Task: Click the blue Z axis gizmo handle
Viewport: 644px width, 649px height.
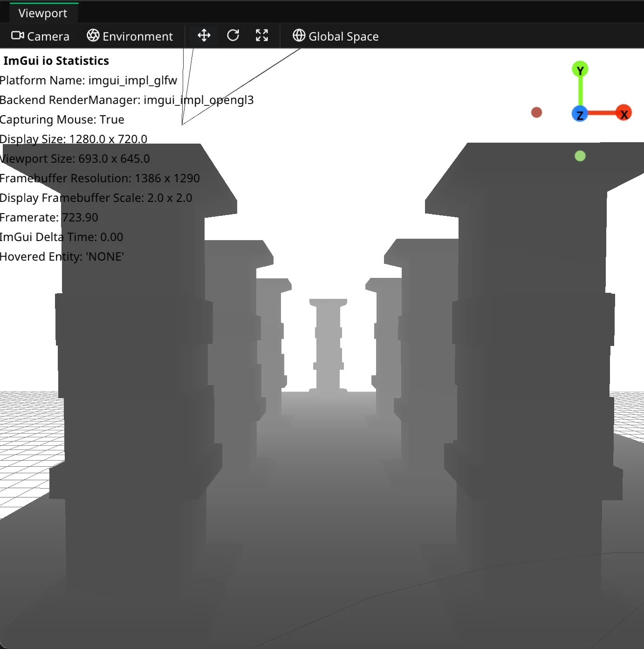Action: [x=580, y=114]
